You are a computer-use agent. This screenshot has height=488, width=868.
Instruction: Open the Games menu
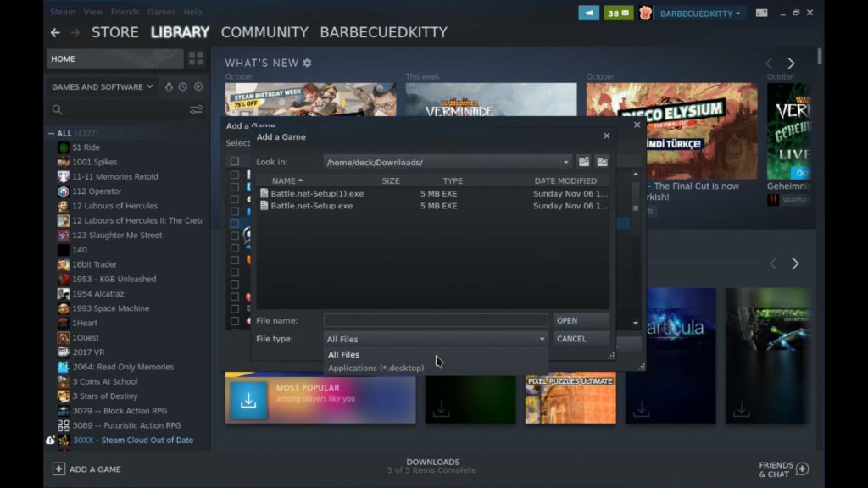tap(161, 12)
